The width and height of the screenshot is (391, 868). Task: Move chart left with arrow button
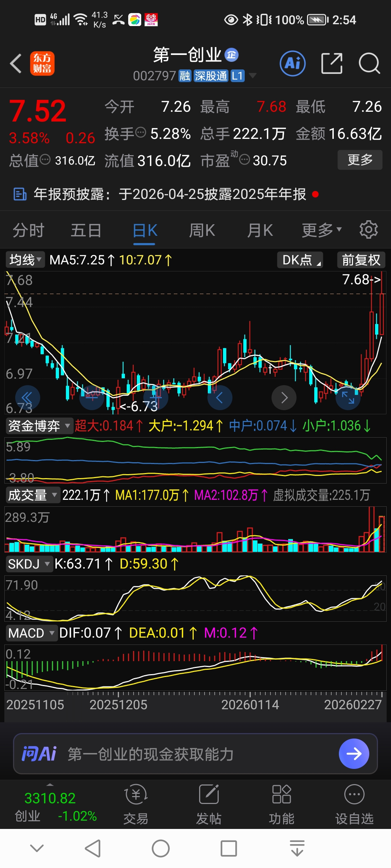pyautogui.click(x=220, y=397)
